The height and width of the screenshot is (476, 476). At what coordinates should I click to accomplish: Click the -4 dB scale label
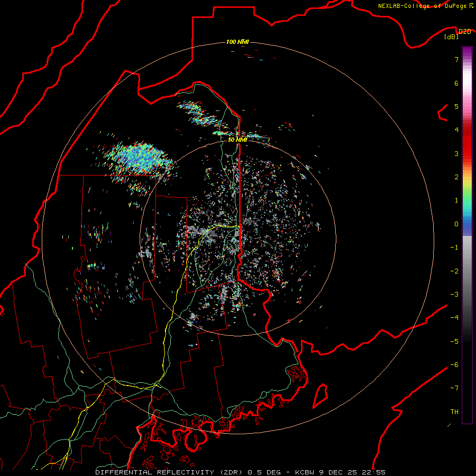(x=454, y=318)
